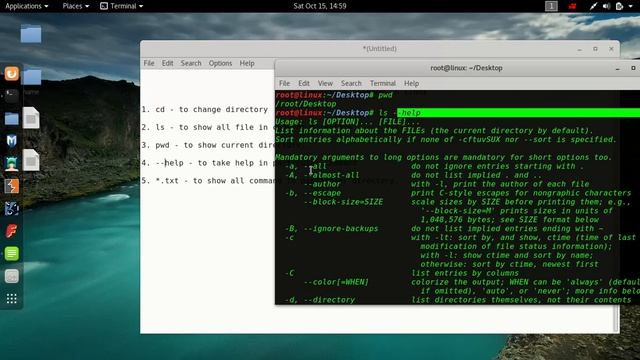
Task: Launch the orange zigzag dock application
Action: pyautogui.click(x=11, y=186)
